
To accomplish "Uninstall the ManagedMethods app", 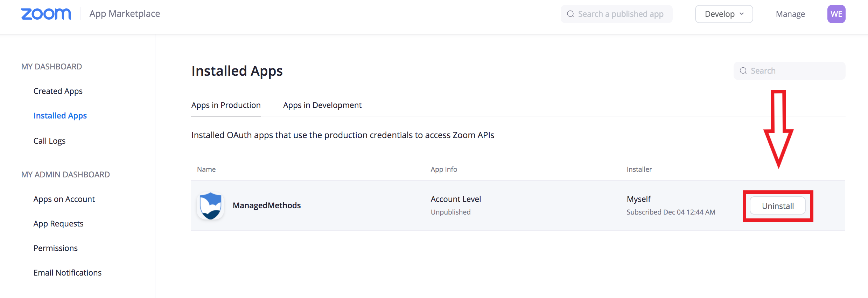I will click(x=777, y=206).
